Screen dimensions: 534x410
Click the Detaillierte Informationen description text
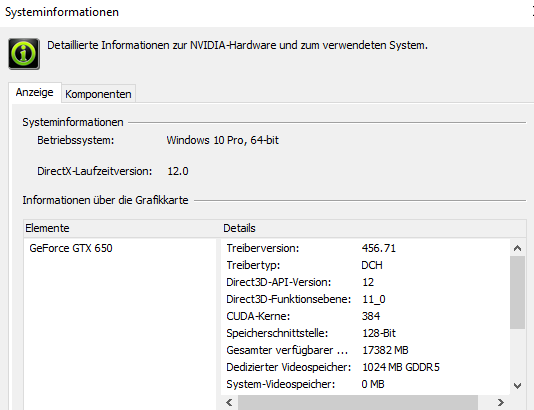coord(237,45)
